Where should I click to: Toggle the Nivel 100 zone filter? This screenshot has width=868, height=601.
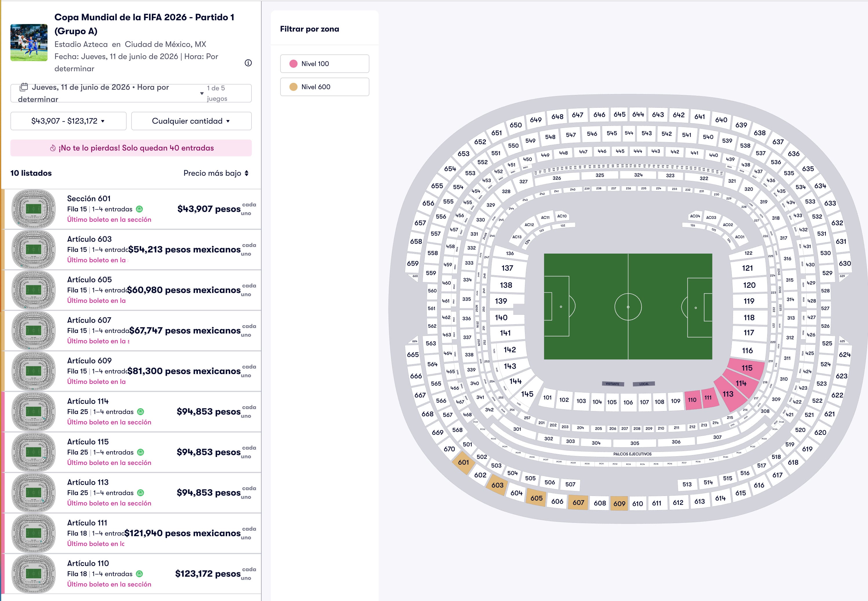coord(324,64)
